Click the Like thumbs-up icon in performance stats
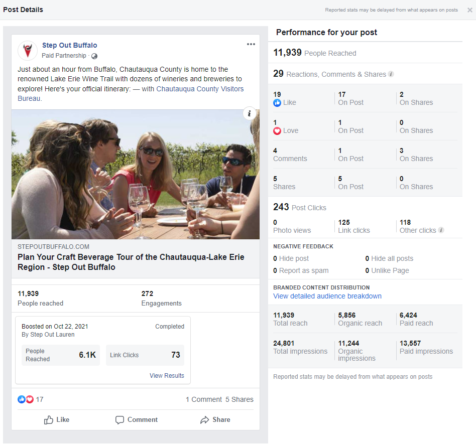Viewport: 476px width, 448px height. [x=277, y=103]
